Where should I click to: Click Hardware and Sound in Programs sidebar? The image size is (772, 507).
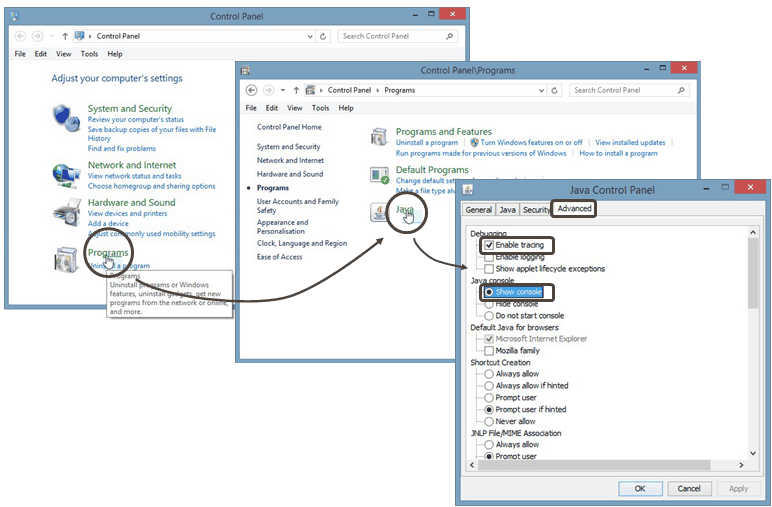pos(290,174)
